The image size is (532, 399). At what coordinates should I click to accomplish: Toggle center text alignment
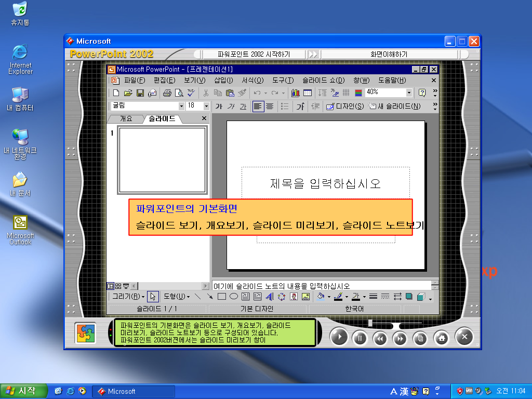coord(270,107)
